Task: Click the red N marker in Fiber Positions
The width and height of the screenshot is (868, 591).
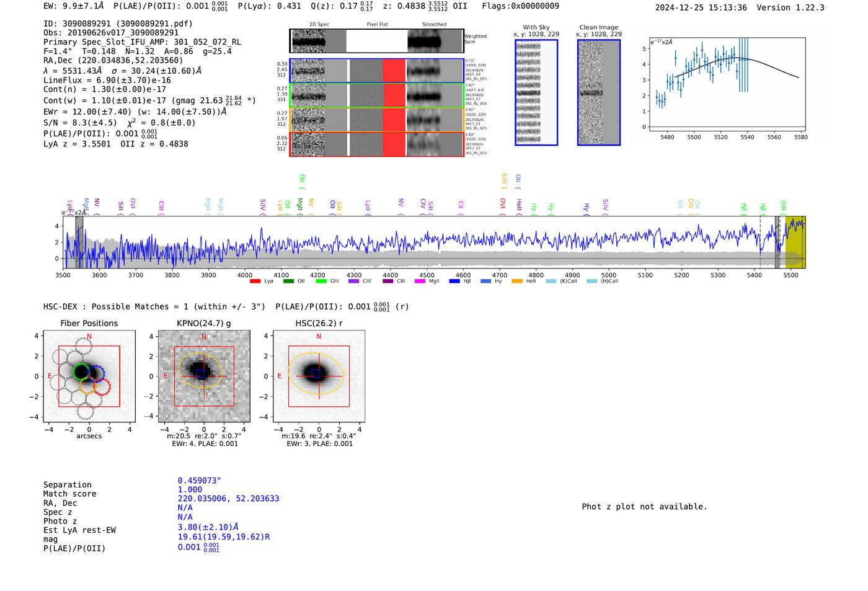Action: coord(89,337)
